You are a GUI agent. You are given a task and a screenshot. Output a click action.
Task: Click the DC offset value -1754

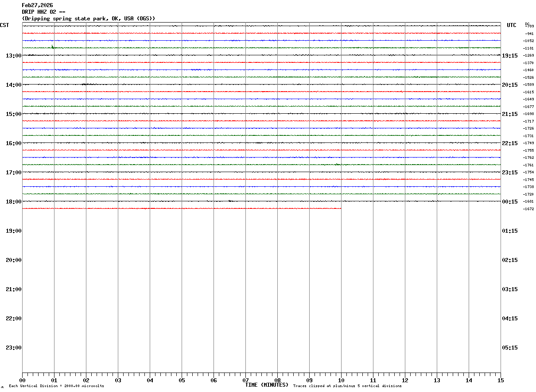click(528, 172)
